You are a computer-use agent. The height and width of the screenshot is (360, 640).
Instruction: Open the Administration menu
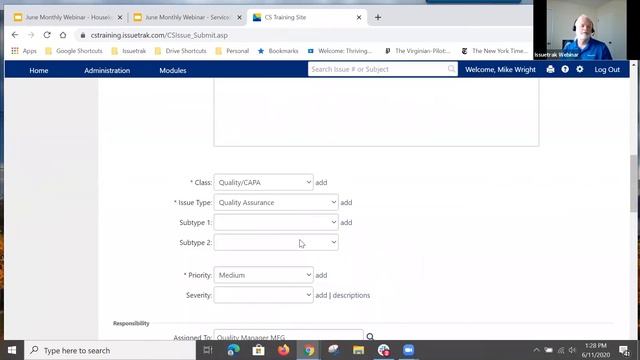click(107, 70)
